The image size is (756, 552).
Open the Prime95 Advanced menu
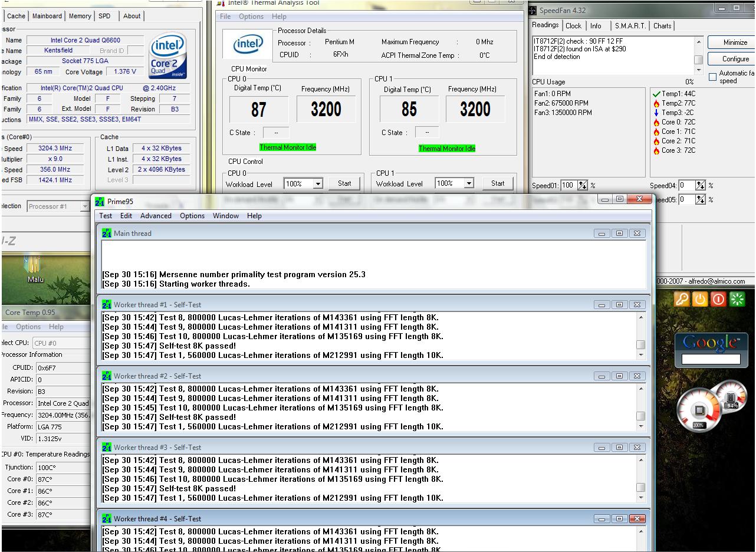pos(156,216)
